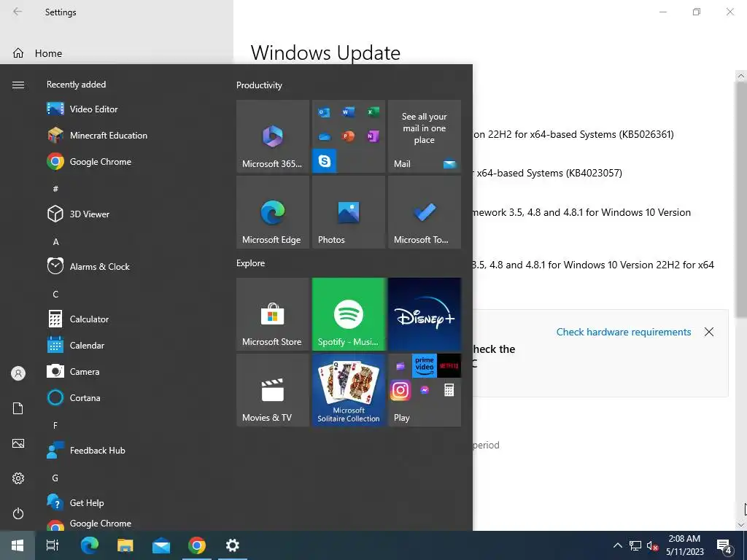The height and width of the screenshot is (560, 747).
Task: Click the Recently added heading
Action: click(76, 85)
